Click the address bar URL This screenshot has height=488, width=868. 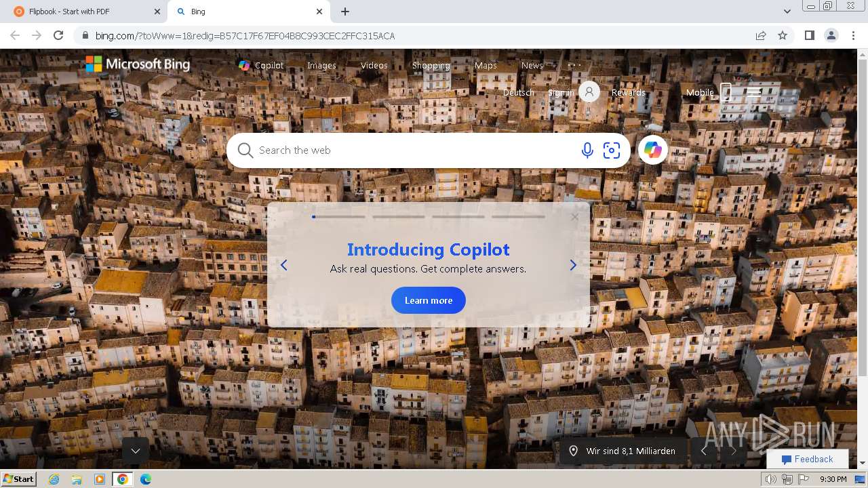coord(245,36)
